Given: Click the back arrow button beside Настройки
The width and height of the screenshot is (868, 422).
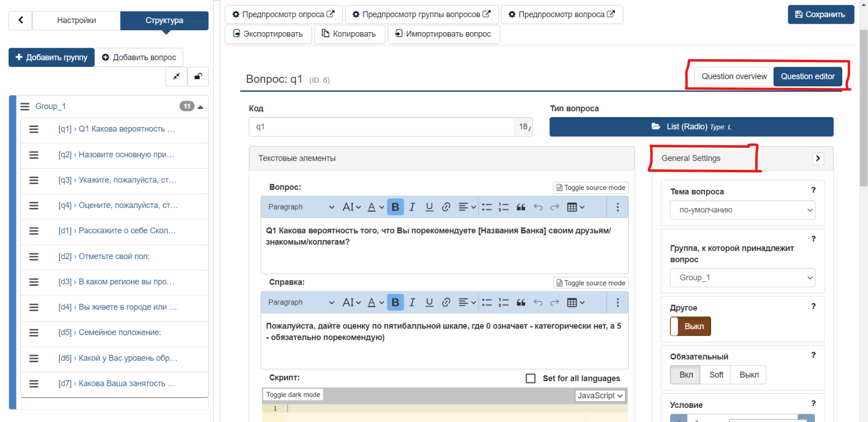Looking at the screenshot, I should [21, 21].
